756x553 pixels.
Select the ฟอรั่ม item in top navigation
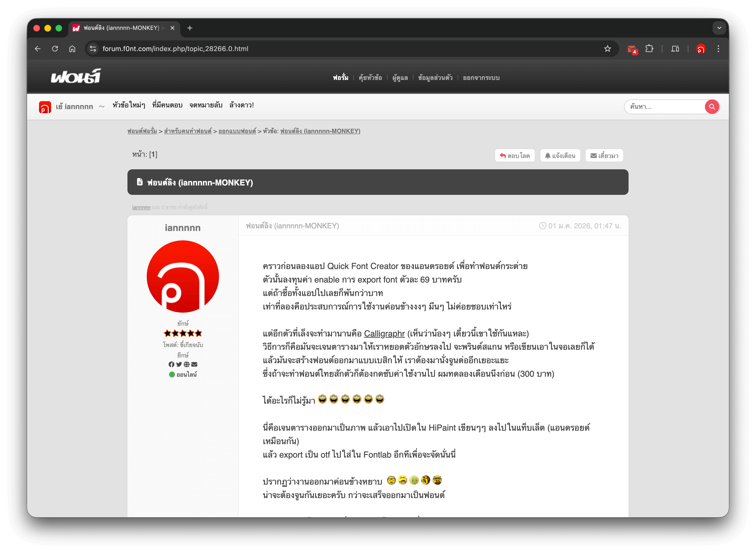click(x=340, y=78)
